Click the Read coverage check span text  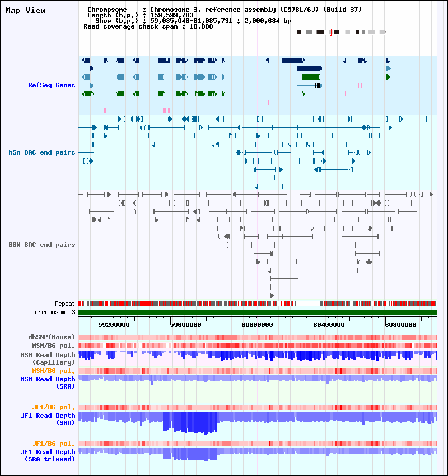click(x=148, y=26)
